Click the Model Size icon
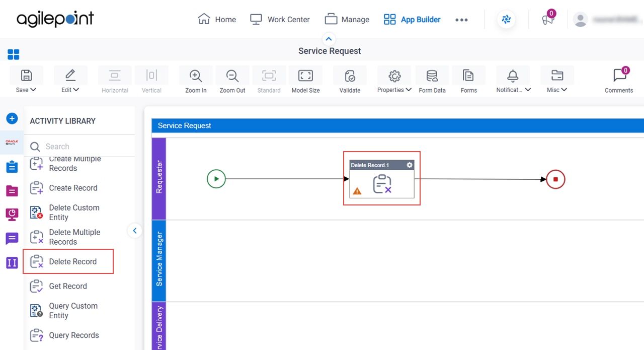The image size is (644, 350). 306,76
